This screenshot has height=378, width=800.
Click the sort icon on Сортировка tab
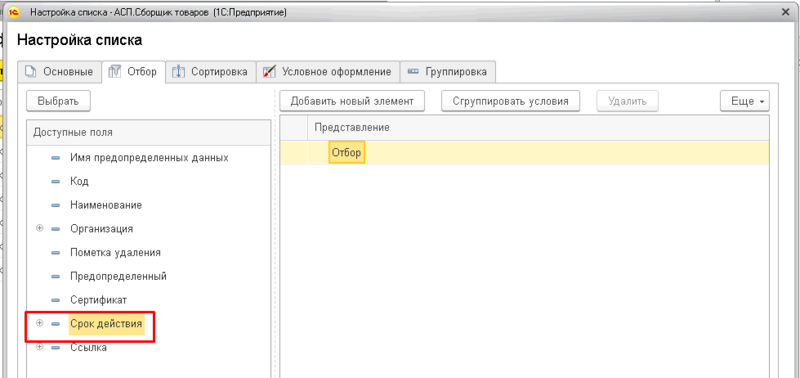click(178, 72)
